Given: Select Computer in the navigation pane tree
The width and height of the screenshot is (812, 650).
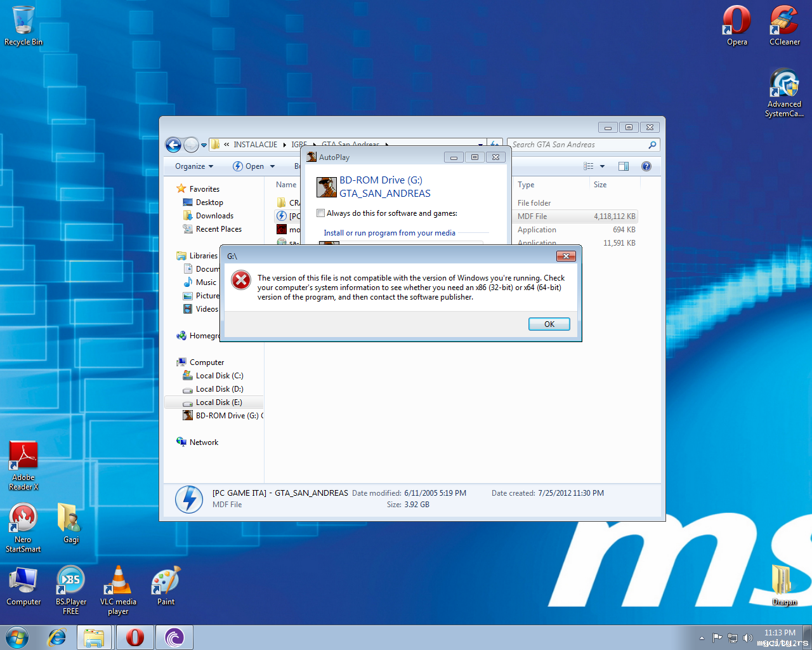Looking at the screenshot, I should pyautogui.click(x=207, y=362).
